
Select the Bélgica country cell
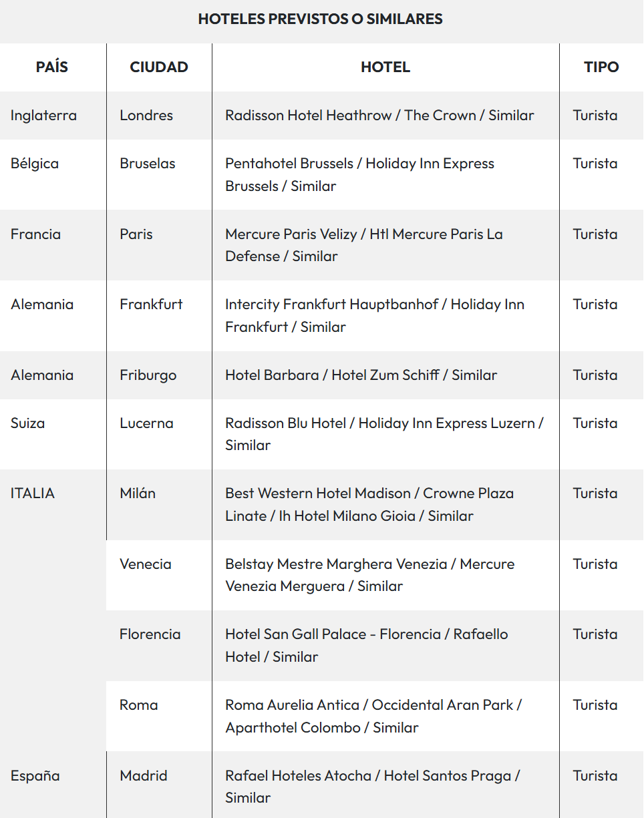pyautogui.click(x=35, y=164)
